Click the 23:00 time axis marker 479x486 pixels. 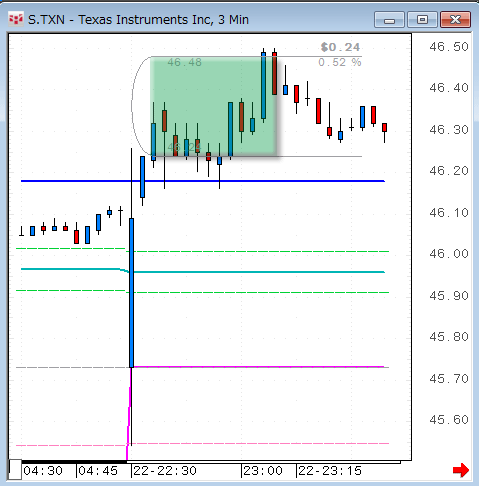coord(263,471)
